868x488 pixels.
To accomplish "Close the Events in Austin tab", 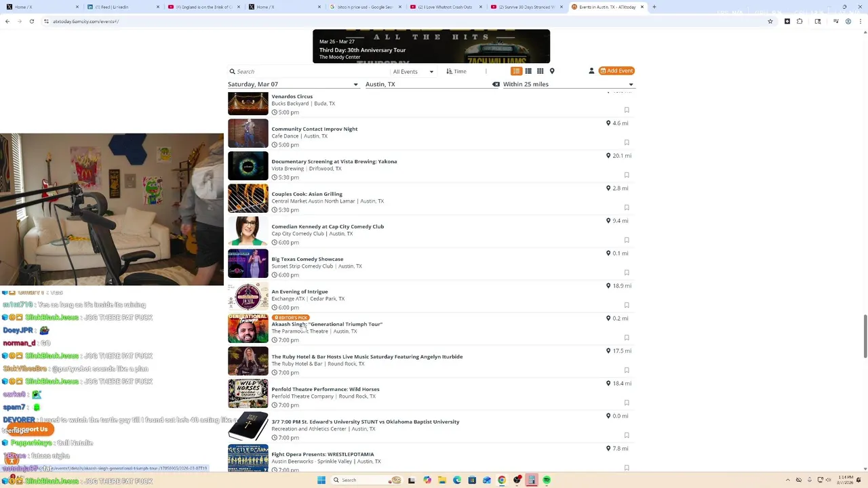I will (642, 7).
